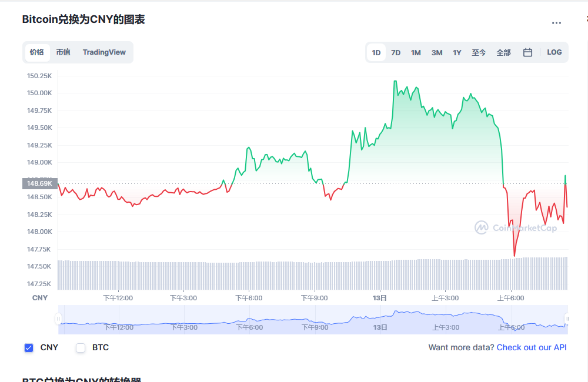
Task: Click the 下午9:00 x-axis label
Action: (314, 298)
